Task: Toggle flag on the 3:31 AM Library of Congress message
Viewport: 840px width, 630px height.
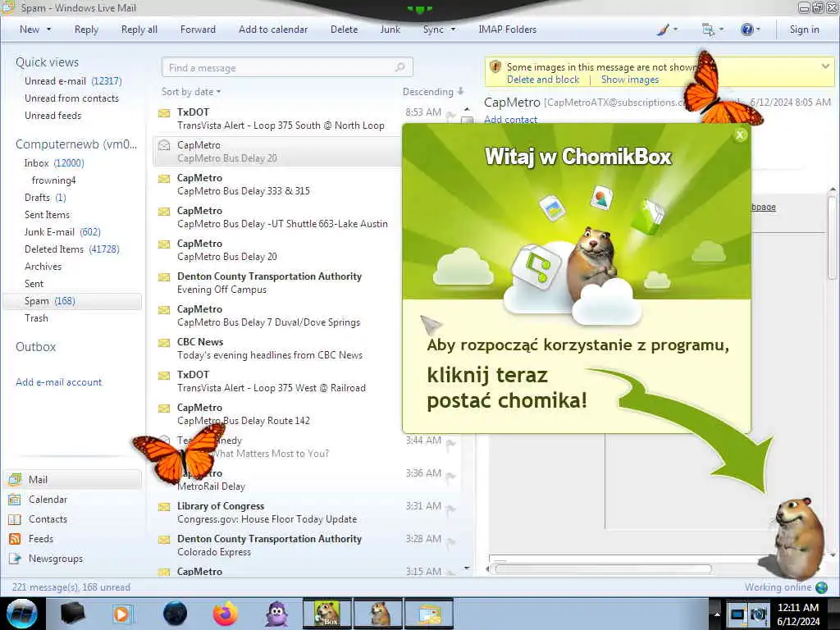Action: (450, 508)
